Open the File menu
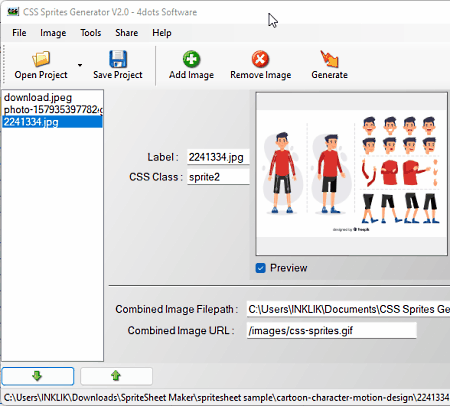This screenshot has width=450, height=406. 19,33
